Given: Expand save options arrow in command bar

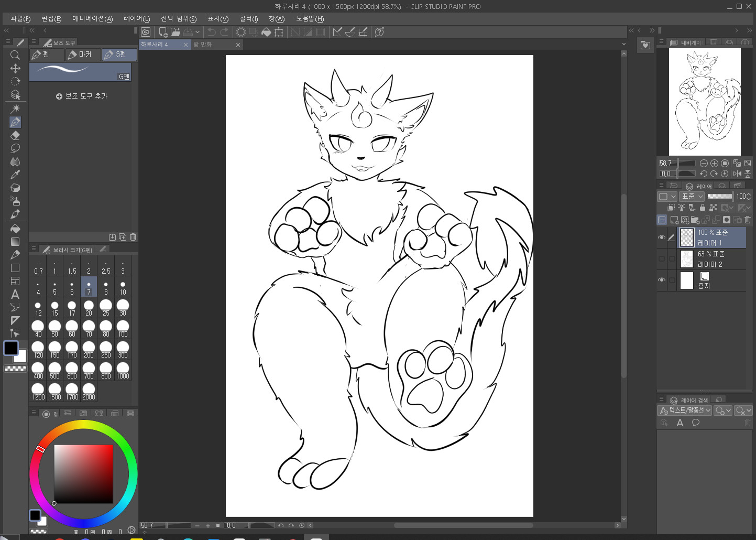Looking at the screenshot, I should tap(198, 32).
